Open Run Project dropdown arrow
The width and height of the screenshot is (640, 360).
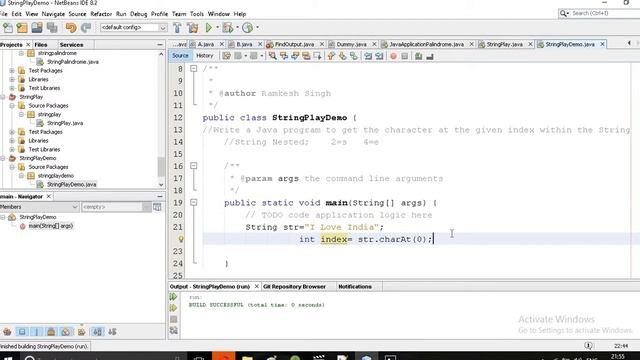coord(217,28)
